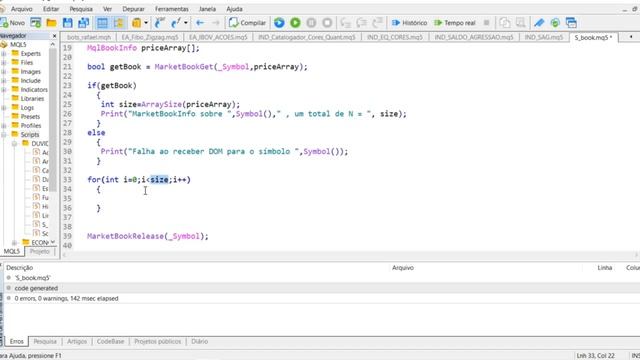640x360 pixels.
Task: Open the Depurar menu
Action: (x=133, y=9)
